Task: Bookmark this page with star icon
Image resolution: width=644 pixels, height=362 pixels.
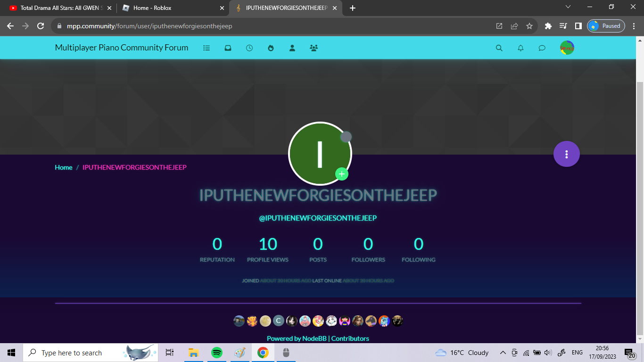Action: [529, 26]
